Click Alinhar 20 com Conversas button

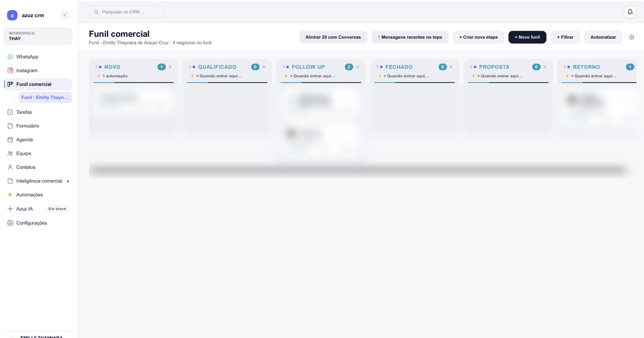pos(333,37)
